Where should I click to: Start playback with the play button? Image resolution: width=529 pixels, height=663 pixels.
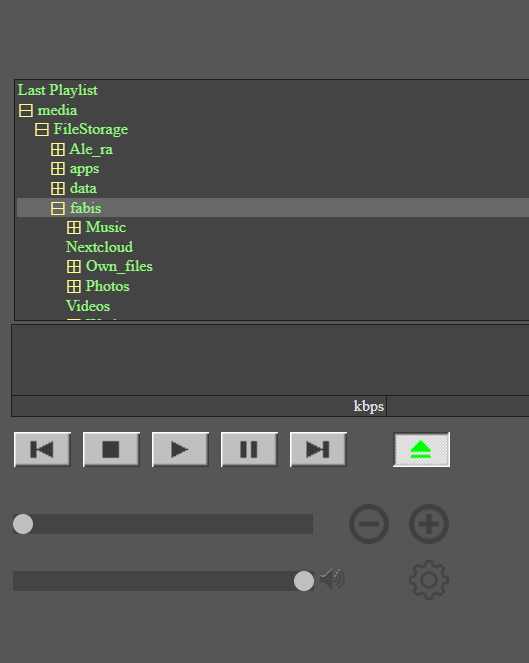pyautogui.click(x=180, y=449)
